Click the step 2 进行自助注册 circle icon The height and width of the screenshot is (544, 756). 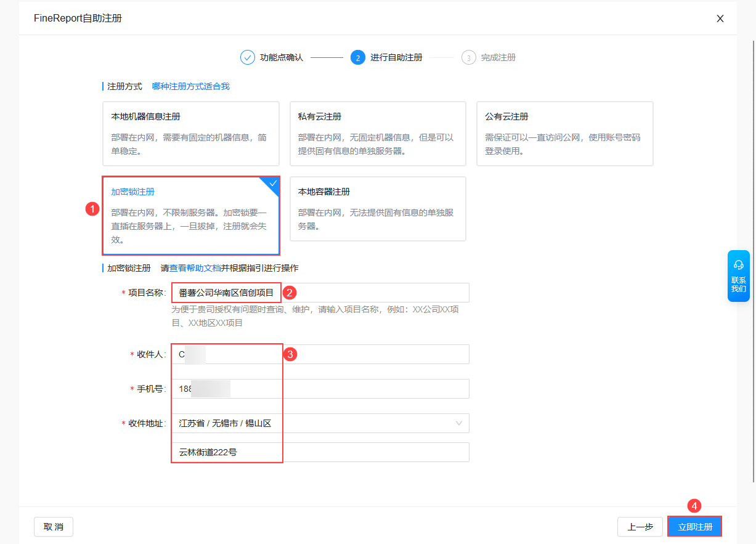(x=357, y=57)
